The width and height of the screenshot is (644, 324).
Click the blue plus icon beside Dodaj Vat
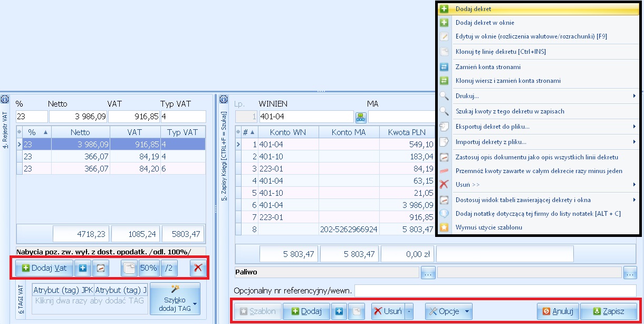(83, 268)
